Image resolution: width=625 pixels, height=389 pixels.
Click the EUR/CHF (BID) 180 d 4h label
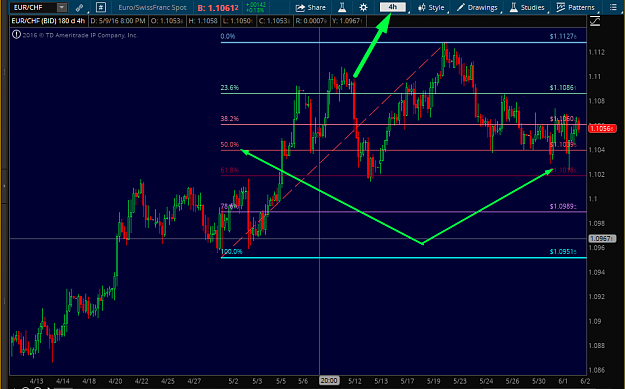point(49,21)
